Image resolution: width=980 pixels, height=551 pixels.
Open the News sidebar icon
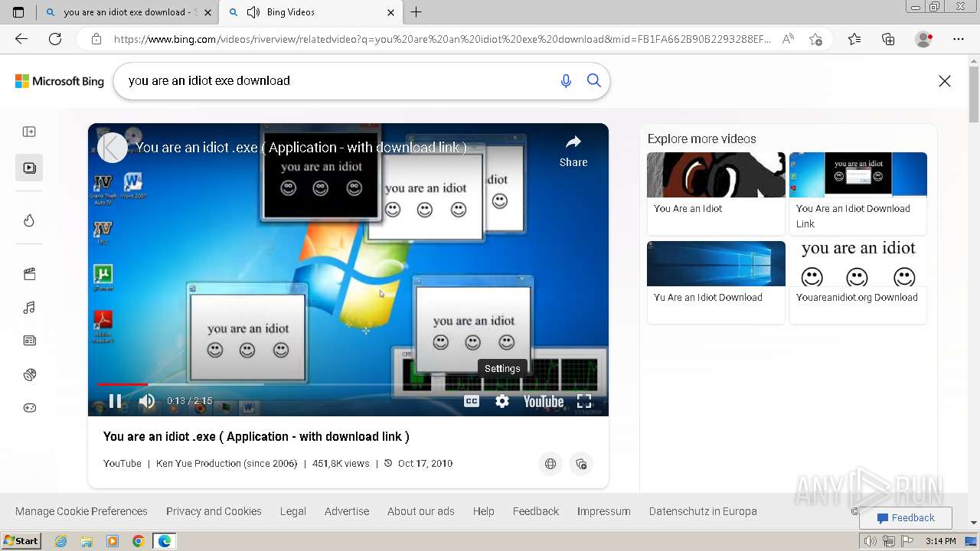tap(29, 341)
